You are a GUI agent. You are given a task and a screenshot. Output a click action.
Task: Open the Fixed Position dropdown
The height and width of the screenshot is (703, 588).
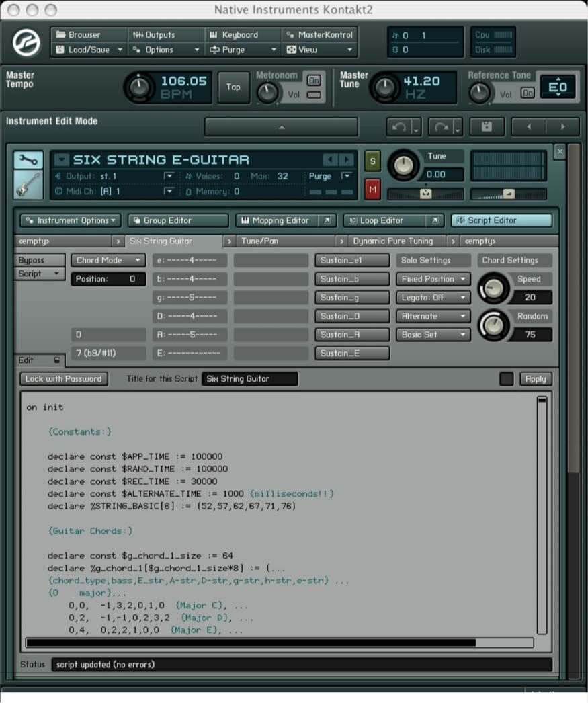433,279
